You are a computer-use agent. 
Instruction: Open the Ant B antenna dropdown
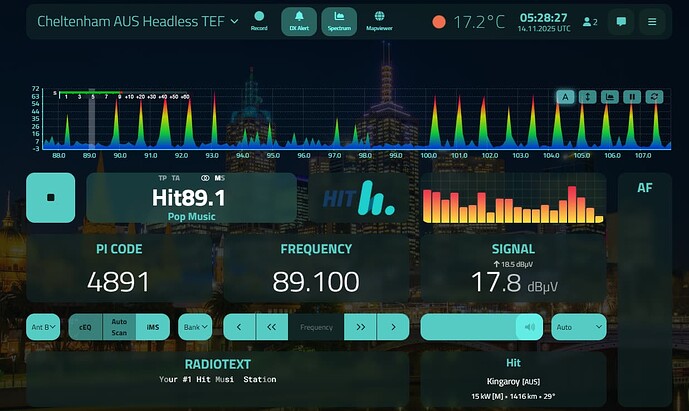pyautogui.click(x=45, y=326)
